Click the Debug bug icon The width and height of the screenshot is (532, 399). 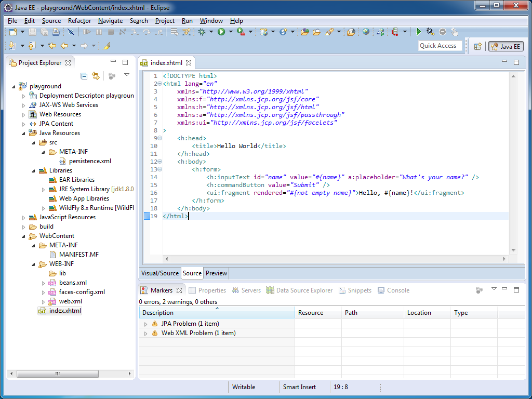[202, 32]
